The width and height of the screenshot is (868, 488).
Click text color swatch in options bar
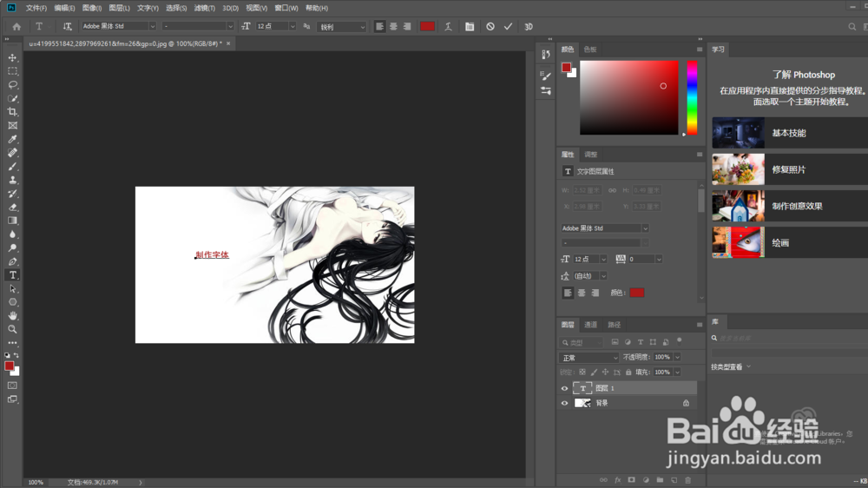click(427, 27)
